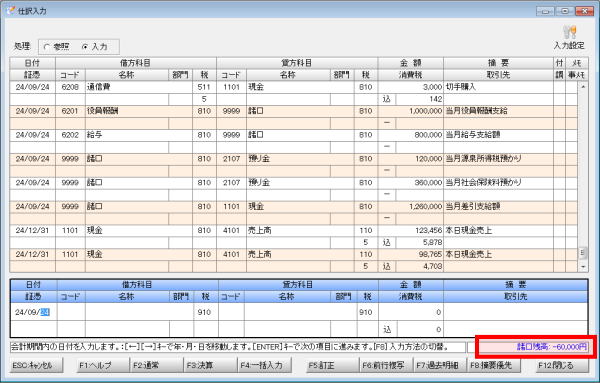Screen dimensions: 600x383
Task: Click debit code input cell in entry row
Action: pos(71,312)
